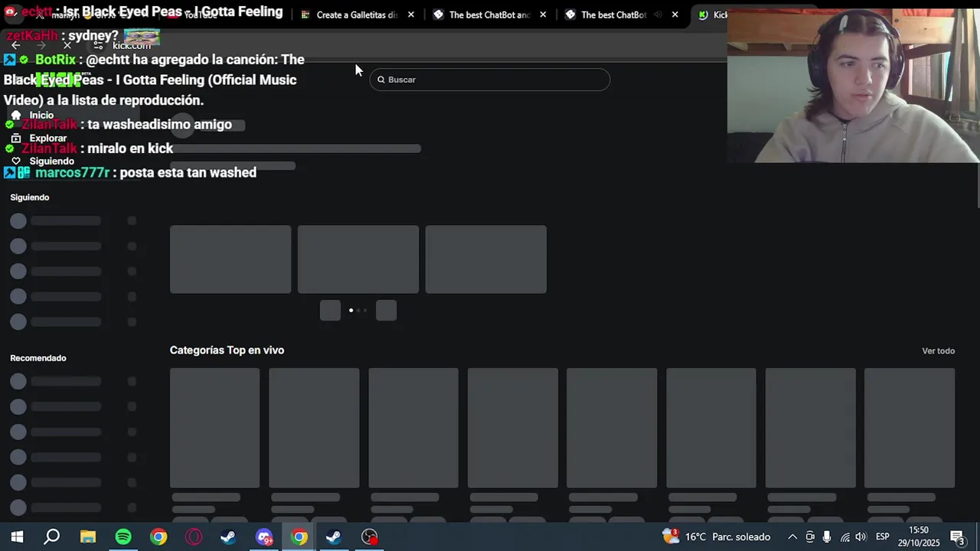
Task: Open Windows taskbar search
Action: click(x=52, y=536)
